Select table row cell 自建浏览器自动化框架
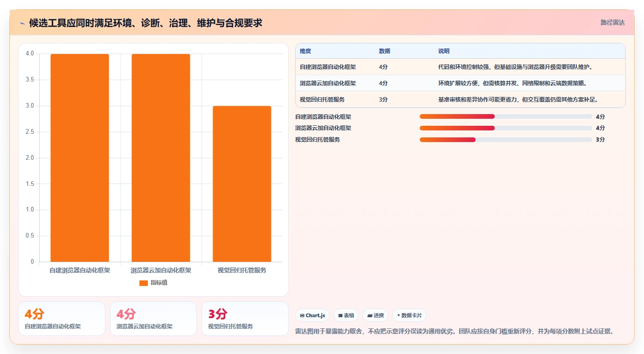644x354 pixels. click(x=328, y=67)
